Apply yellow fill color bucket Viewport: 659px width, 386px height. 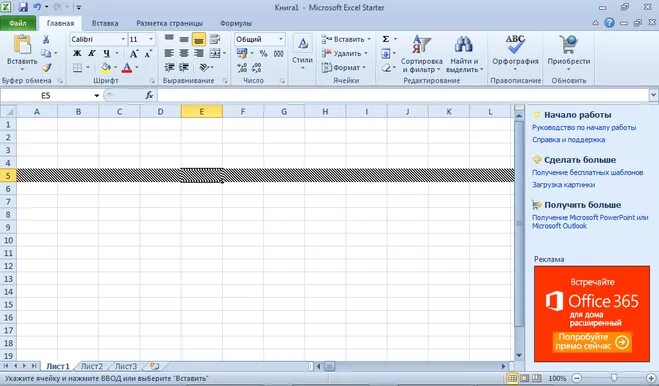pos(106,67)
